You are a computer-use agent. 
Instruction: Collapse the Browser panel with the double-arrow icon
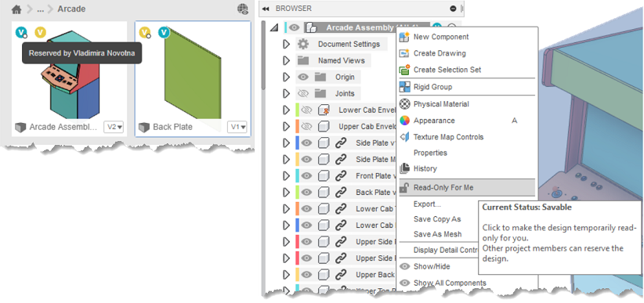266,9
